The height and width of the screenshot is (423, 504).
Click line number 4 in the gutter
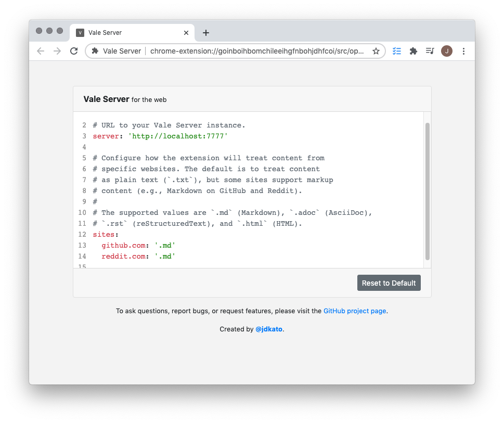[84, 147]
